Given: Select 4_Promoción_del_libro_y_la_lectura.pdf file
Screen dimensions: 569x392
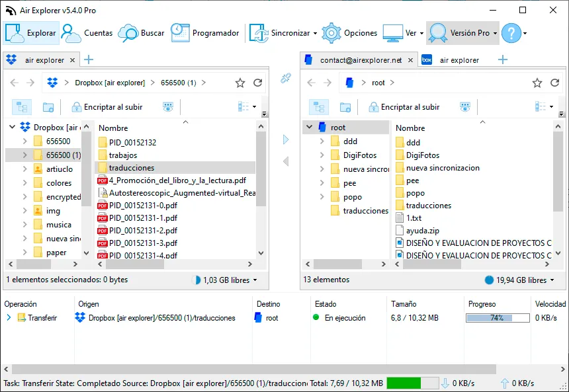Looking at the screenshot, I should coord(177,180).
